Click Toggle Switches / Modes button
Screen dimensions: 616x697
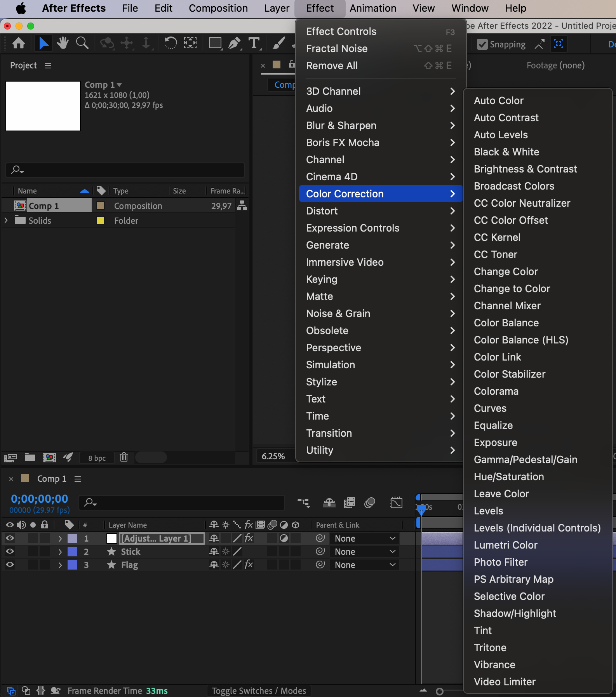coord(259,691)
